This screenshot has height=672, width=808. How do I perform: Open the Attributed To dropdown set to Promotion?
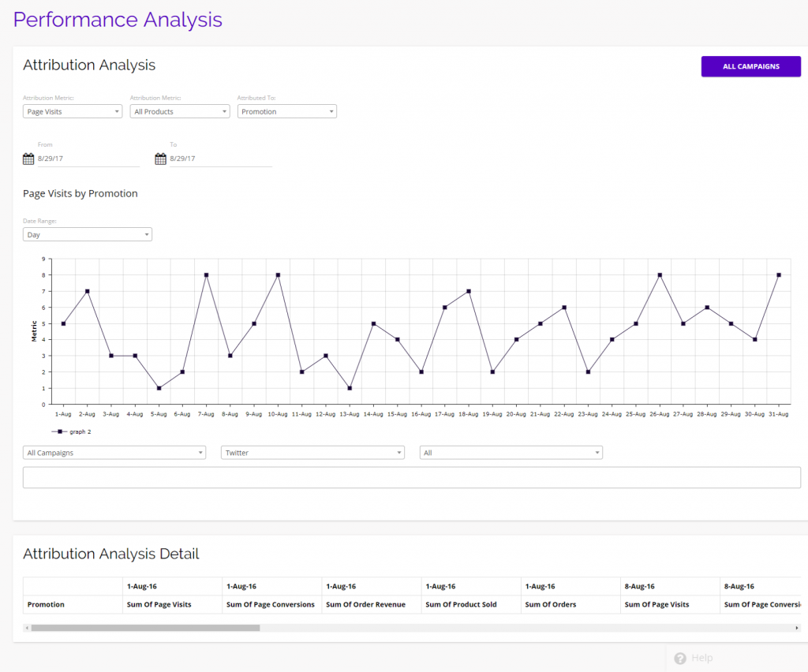tap(286, 111)
